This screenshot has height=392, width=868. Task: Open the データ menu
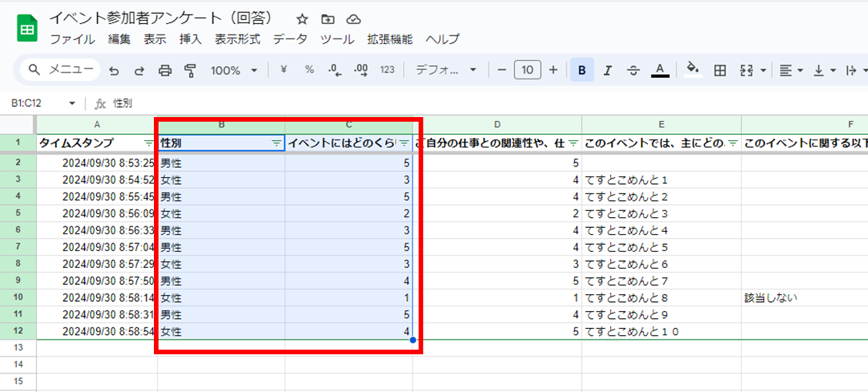[290, 39]
